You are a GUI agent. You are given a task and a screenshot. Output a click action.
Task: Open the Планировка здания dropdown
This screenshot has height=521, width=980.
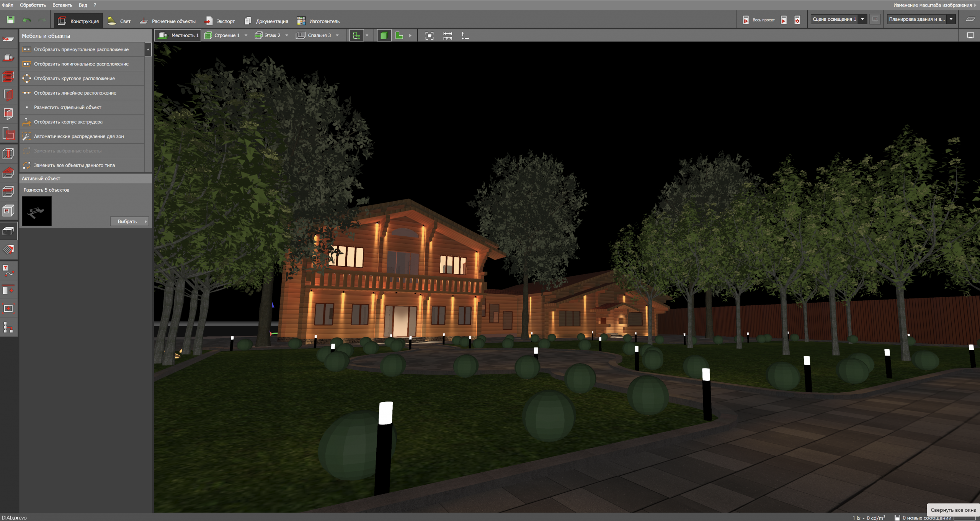[x=951, y=19]
